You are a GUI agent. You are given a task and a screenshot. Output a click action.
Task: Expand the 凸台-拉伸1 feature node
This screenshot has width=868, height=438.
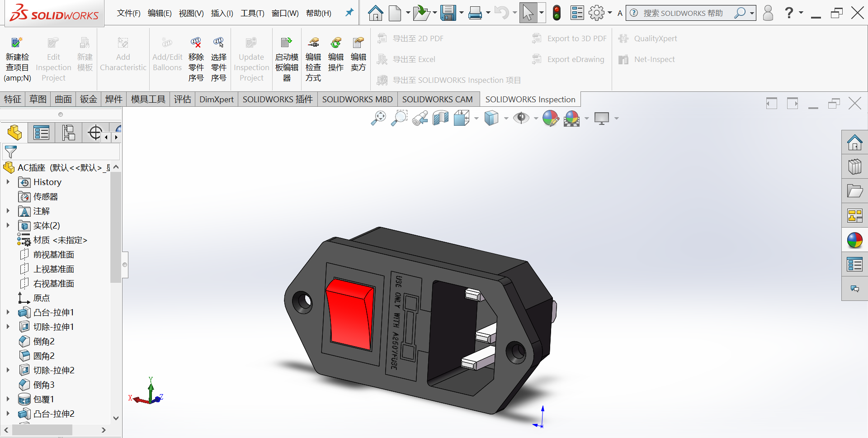coord(8,312)
